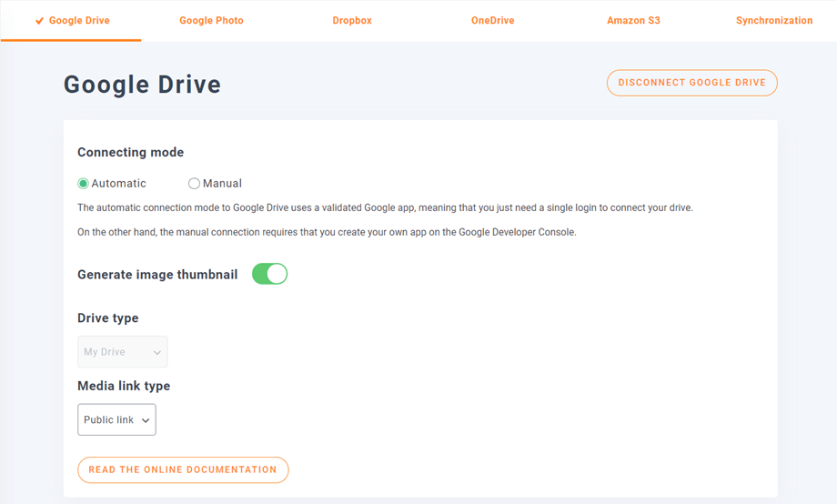
Task: Click the chevron arrow beside Public link
Action: click(146, 421)
